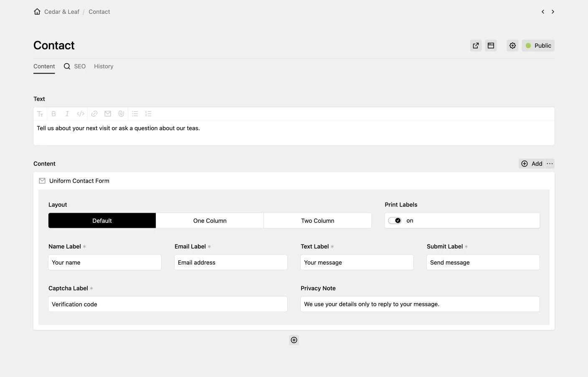
Task: Go to next page with right chevron
Action: [553, 12]
